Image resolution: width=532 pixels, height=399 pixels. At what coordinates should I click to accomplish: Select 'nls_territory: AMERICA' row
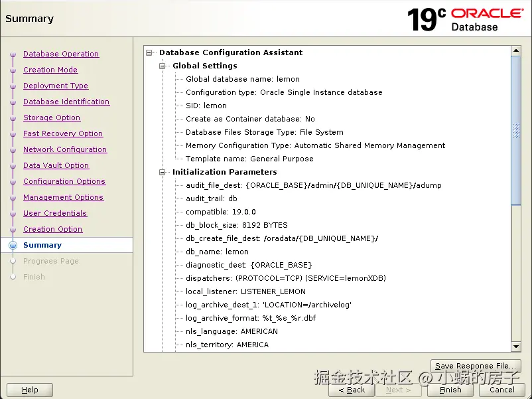click(228, 345)
